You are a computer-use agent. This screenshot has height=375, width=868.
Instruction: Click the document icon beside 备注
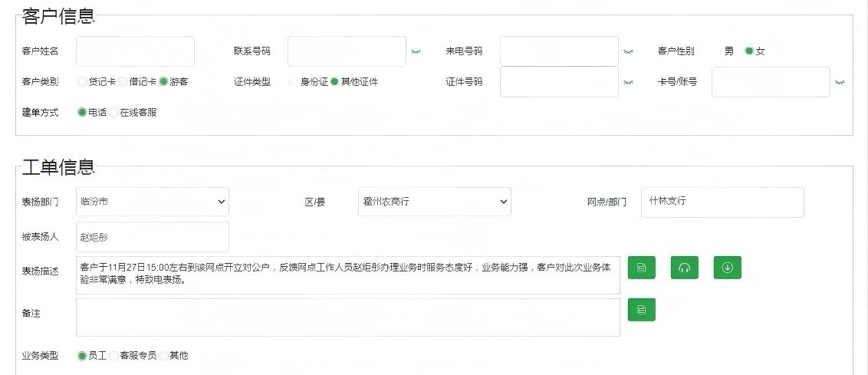click(641, 310)
